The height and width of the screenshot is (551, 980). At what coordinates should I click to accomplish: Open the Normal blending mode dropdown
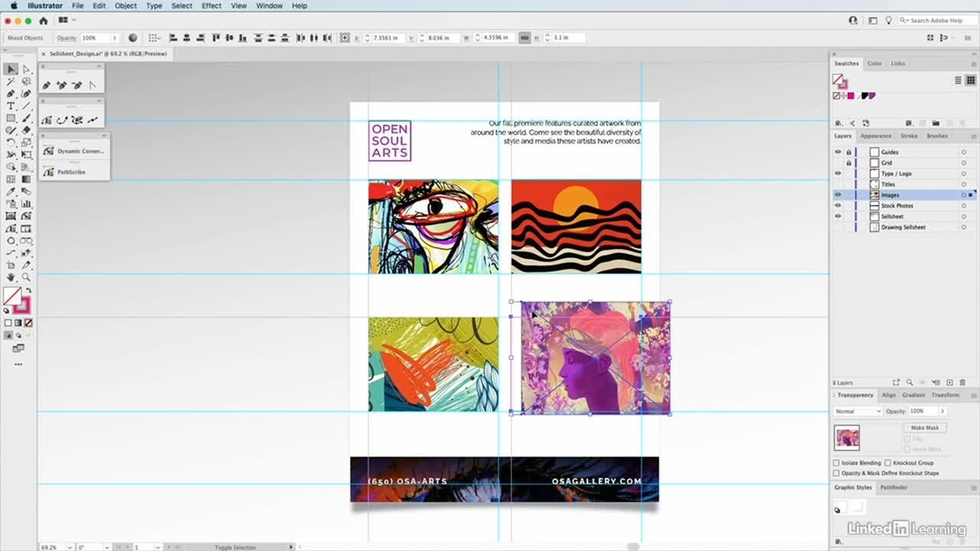857,412
